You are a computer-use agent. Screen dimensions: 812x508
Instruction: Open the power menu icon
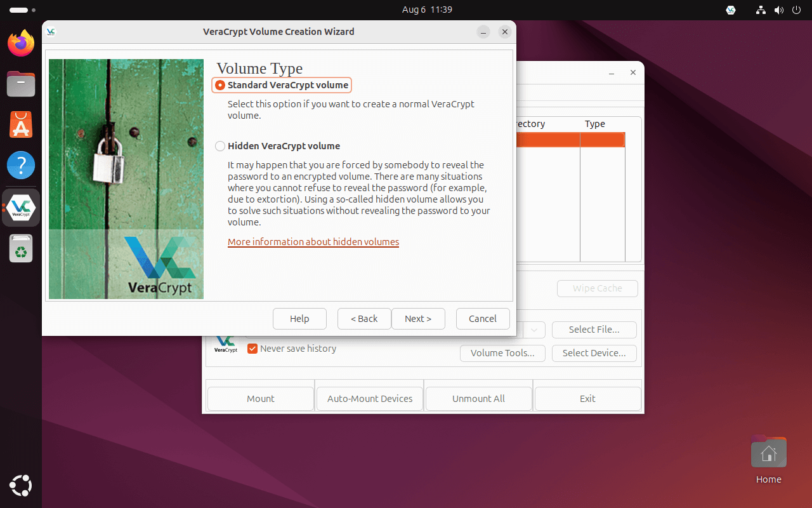coord(797,10)
